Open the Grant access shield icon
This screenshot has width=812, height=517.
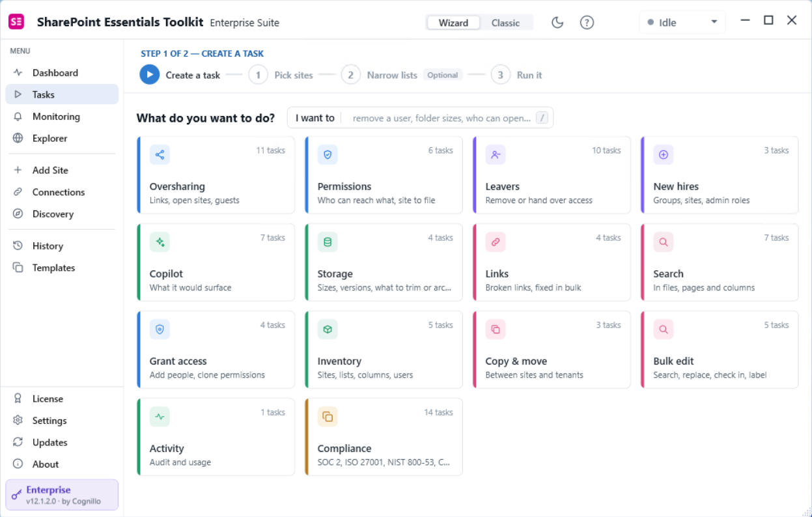tap(160, 329)
